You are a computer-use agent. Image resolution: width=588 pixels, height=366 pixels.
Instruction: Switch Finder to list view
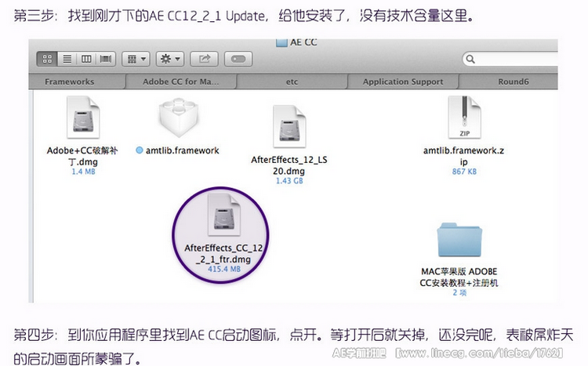(67, 59)
